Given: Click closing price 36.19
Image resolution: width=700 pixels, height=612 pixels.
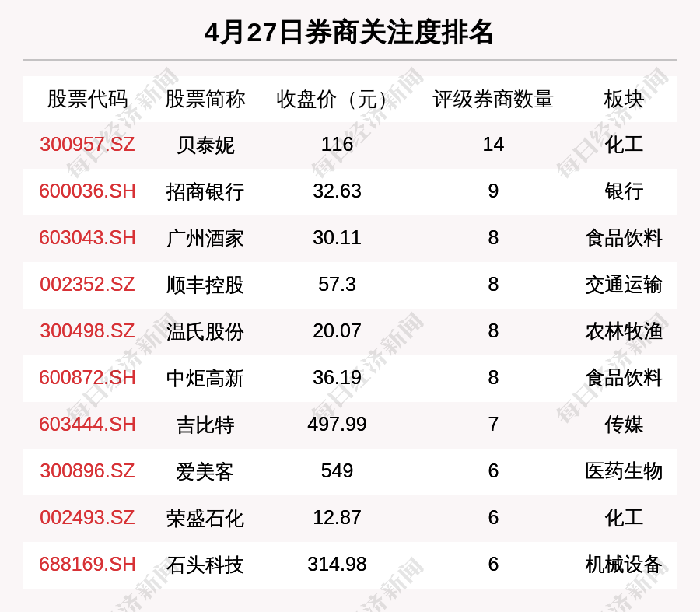Looking at the screenshot, I should pyautogui.click(x=337, y=378).
